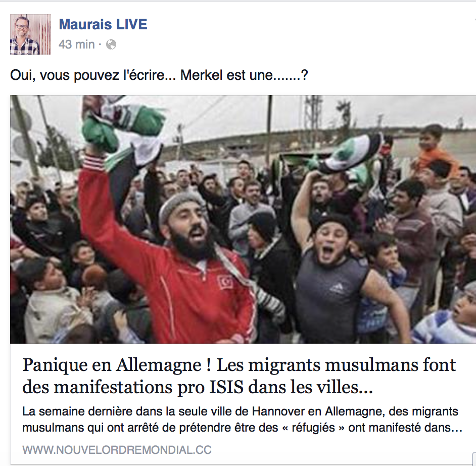The image size is (476, 466).
Task: Click the globe public-audience icon
Action: [111, 44]
